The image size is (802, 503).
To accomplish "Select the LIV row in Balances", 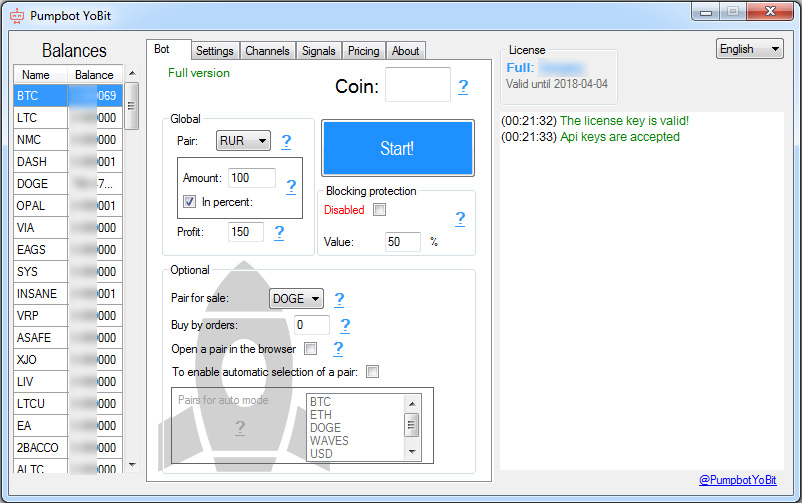I will coord(69,382).
